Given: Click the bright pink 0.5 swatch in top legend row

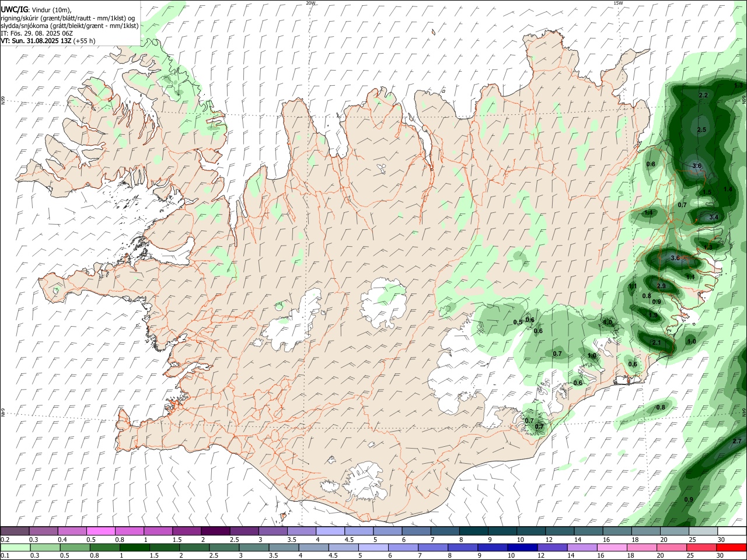Looking at the screenshot, I should (x=100, y=531).
